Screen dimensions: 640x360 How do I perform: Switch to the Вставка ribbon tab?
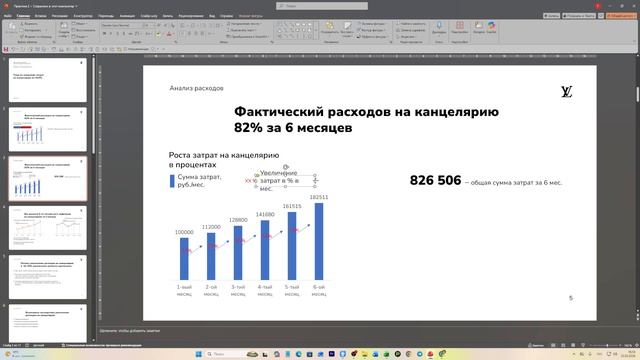pyautogui.click(x=40, y=16)
